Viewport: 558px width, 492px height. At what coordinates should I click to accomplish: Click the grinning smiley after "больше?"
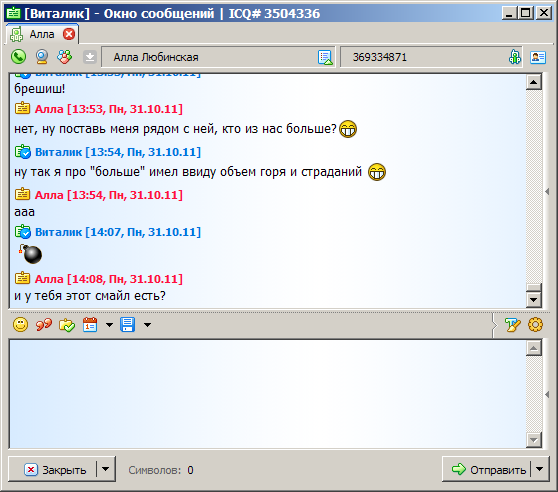348,129
